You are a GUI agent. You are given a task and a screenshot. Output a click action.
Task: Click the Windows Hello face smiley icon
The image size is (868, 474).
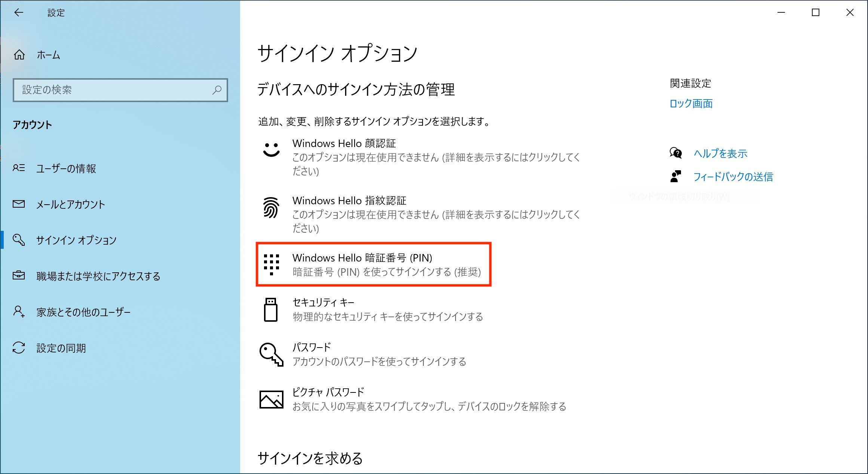click(x=271, y=150)
